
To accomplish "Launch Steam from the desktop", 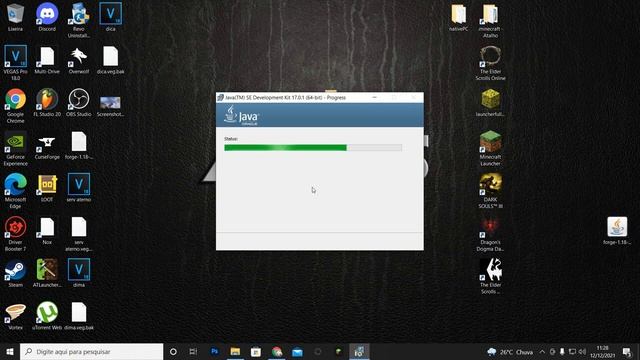I will pos(15,273).
